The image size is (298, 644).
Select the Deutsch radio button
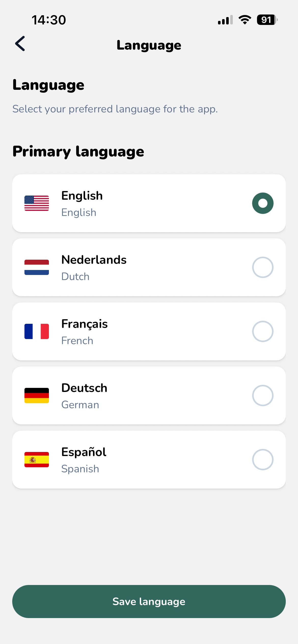(x=263, y=396)
